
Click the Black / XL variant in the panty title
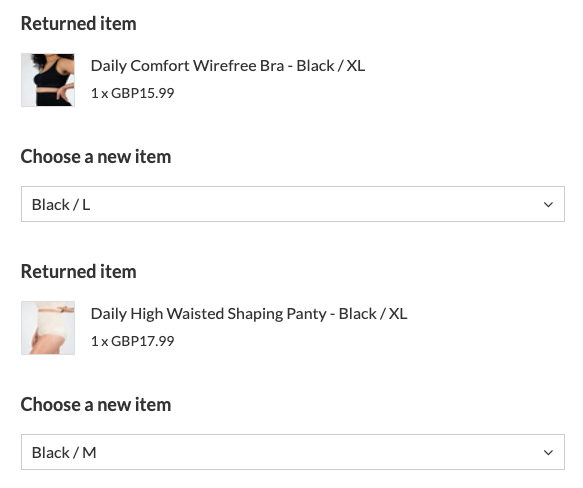coord(373,314)
